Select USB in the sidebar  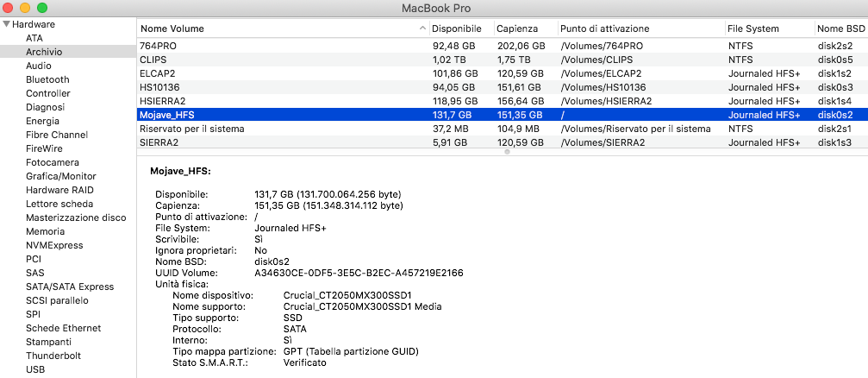[x=35, y=369]
